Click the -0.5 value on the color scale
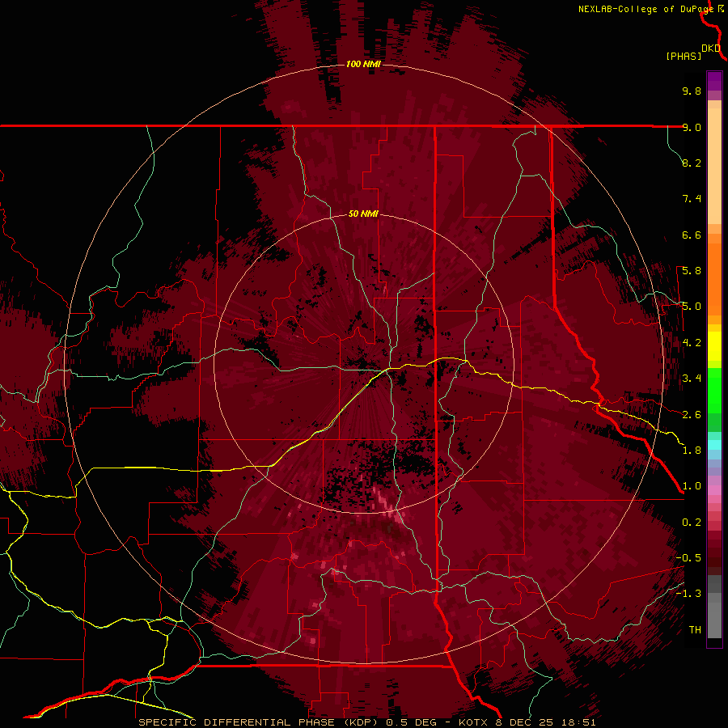 click(688, 558)
